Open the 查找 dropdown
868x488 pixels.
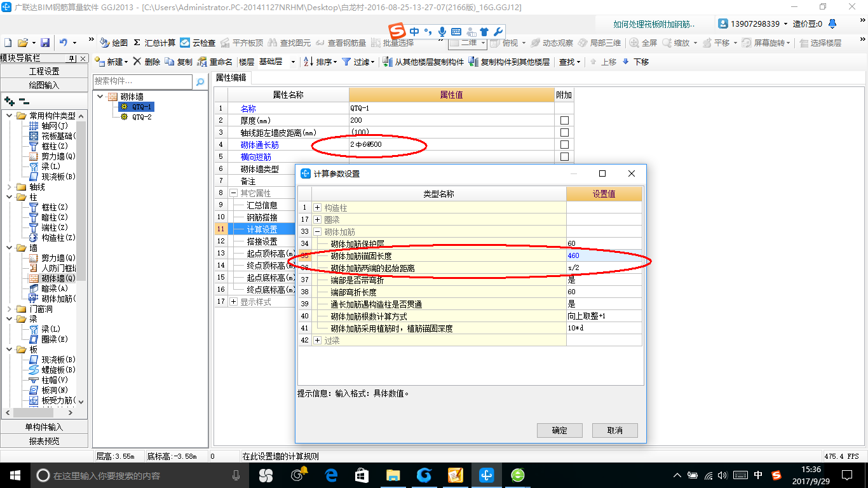pyautogui.click(x=569, y=62)
